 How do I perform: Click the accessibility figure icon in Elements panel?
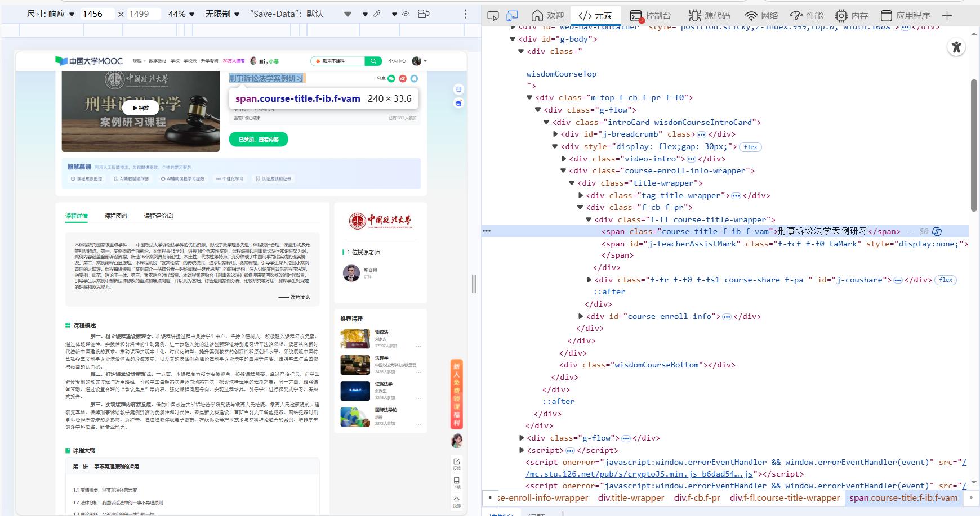(x=956, y=47)
